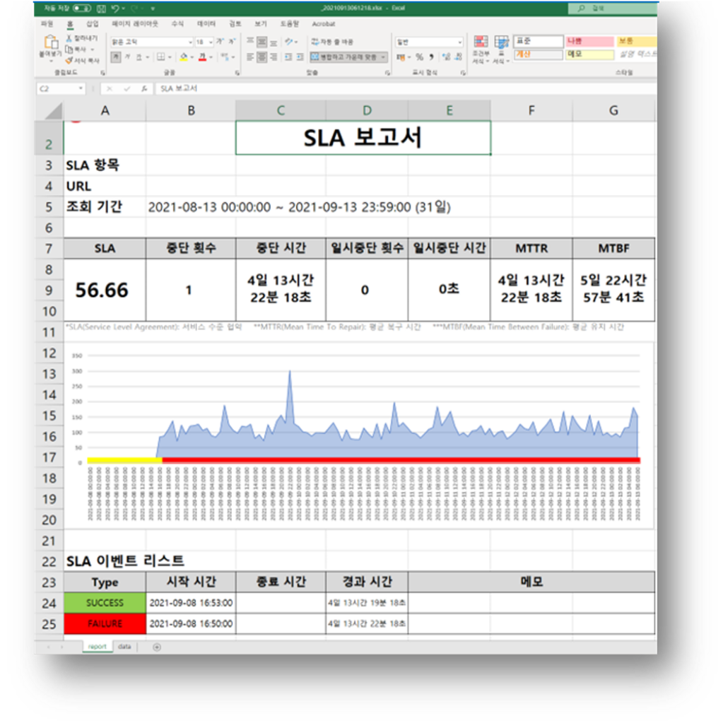The width and height of the screenshot is (723, 728).
Task: Click the Undo arrow icon
Action: pyautogui.click(x=114, y=8)
